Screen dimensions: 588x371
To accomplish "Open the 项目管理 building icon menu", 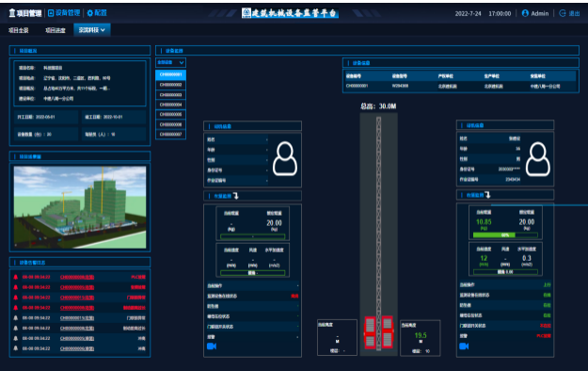I will point(12,13).
